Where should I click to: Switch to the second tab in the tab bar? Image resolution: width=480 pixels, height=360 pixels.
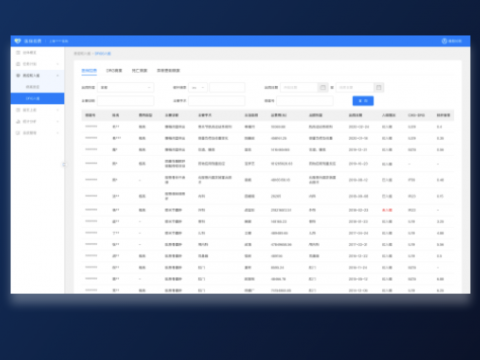pos(114,71)
